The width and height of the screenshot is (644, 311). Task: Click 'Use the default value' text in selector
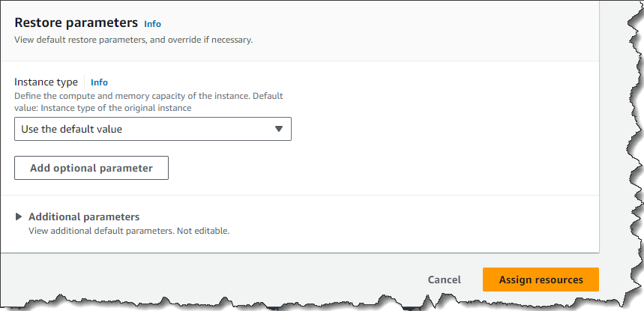pyautogui.click(x=71, y=129)
